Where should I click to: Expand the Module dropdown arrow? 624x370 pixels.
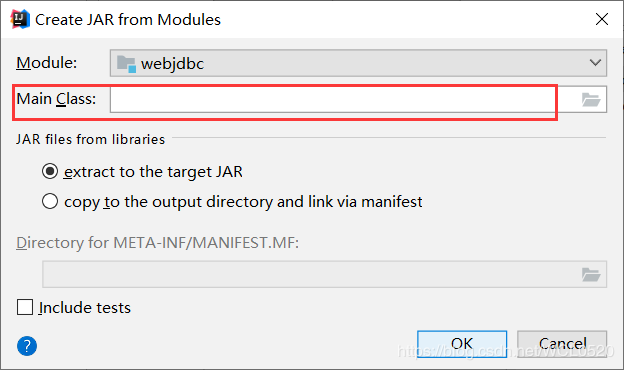coord(595,62)
